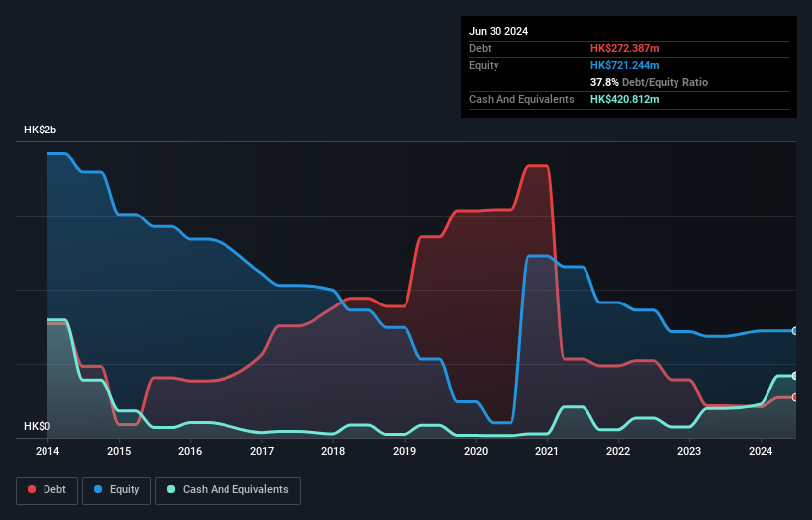The width and height of the screenshot is (812, 520).
Task: Toggle Cash And Equivalents legend button
Action: click(x=227, y=490)
